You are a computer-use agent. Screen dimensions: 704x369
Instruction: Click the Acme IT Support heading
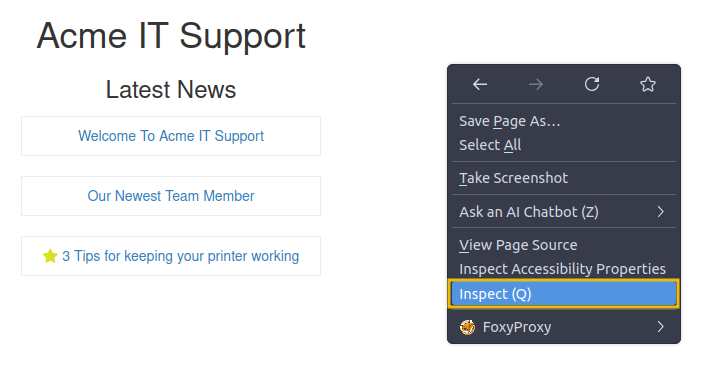point(171,36)
